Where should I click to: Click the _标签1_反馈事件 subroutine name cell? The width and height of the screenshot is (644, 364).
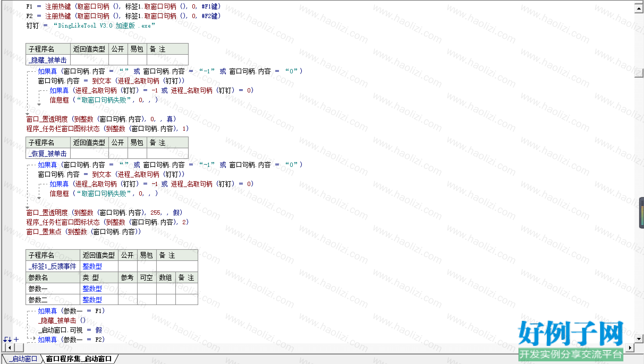53,266
